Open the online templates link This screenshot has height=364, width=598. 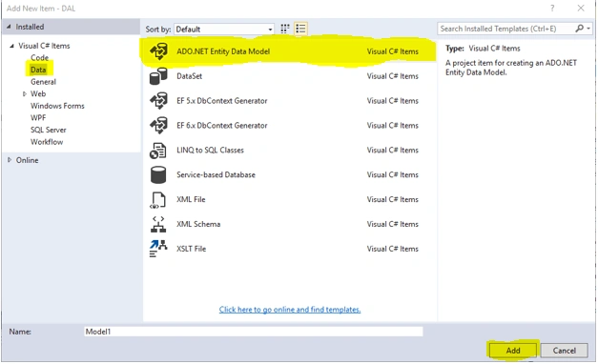[290, 310]
